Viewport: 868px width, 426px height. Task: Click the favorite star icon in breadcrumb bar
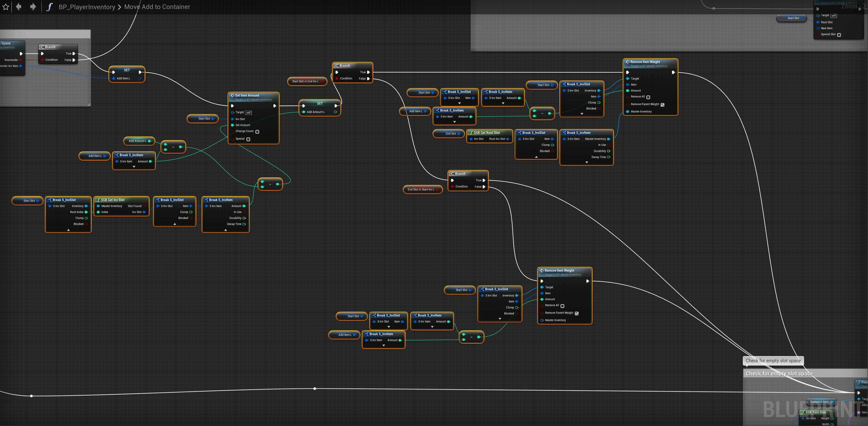(x=6, y=7)
